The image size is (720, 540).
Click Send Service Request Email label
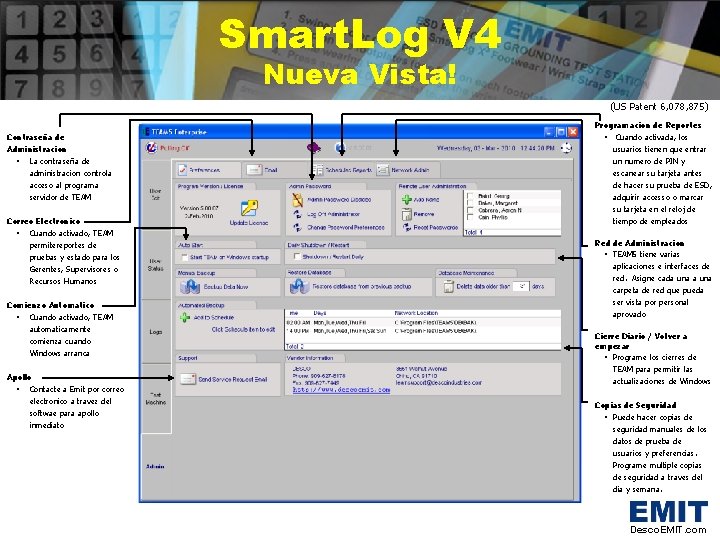click(233, 379)
